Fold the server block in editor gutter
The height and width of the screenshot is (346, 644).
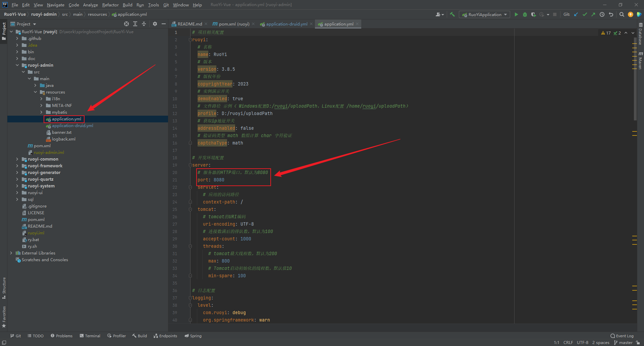(x=190, y=165)
